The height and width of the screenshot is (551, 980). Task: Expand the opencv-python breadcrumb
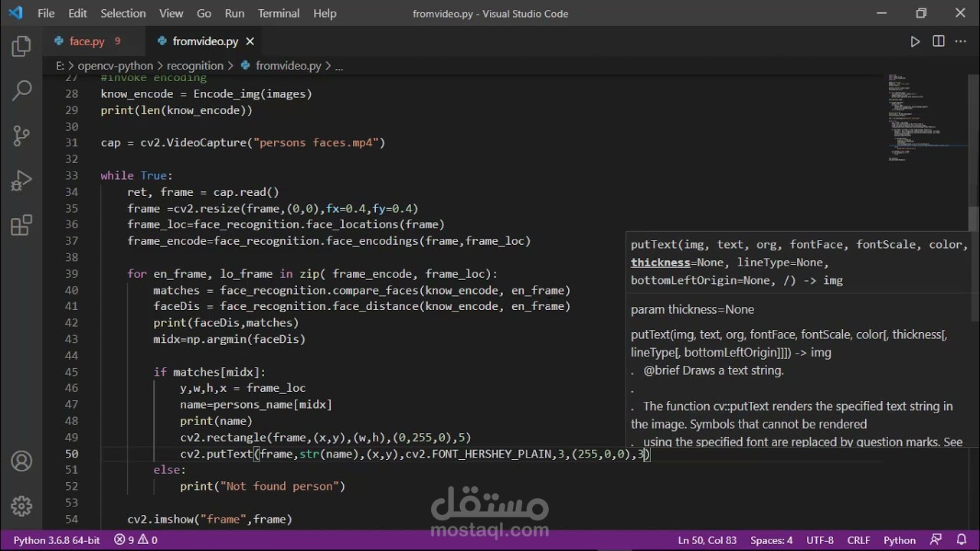pos(116,66)
